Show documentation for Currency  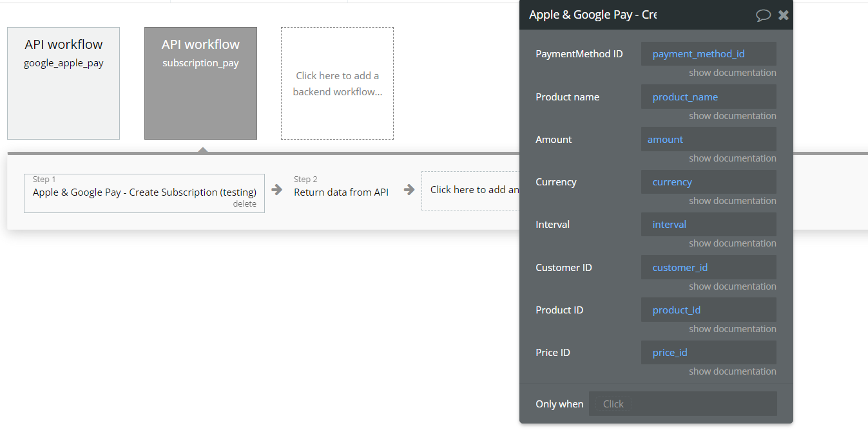733,201
